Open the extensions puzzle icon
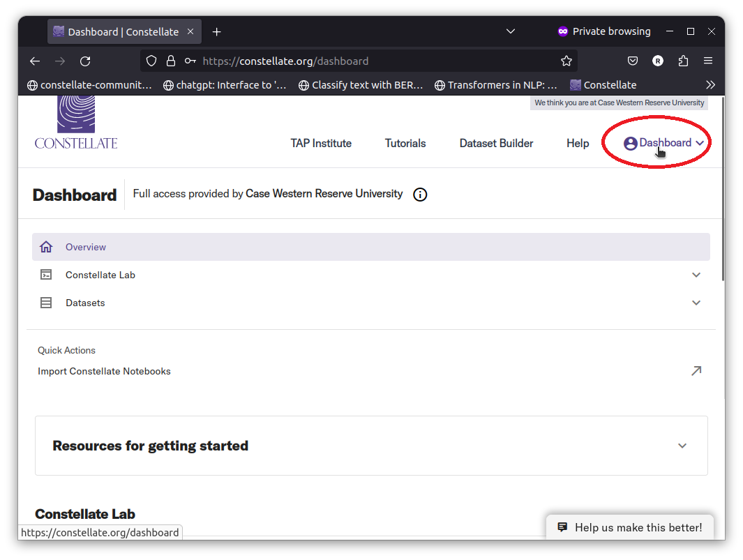The width and height of the screenshot is (743, 560). tap(683, 61)
